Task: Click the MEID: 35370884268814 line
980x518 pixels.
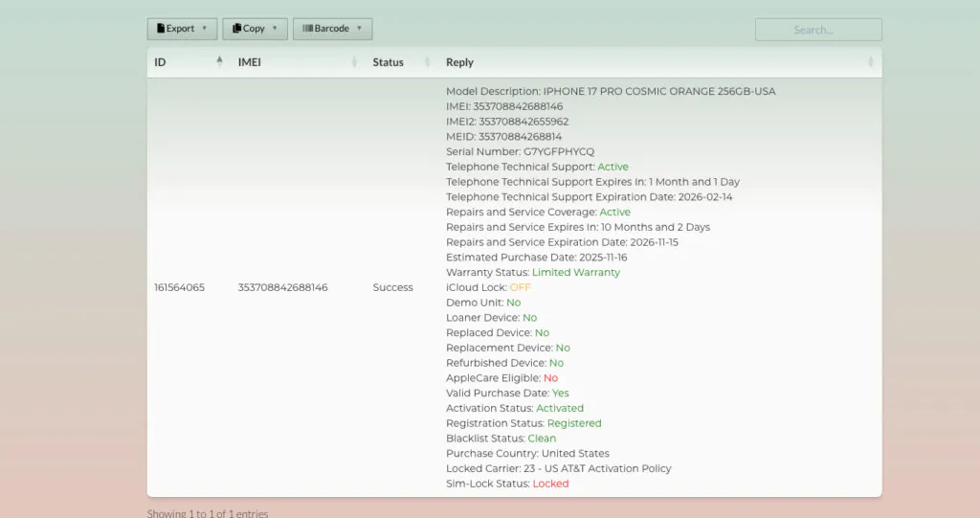Action: [503, 136]
